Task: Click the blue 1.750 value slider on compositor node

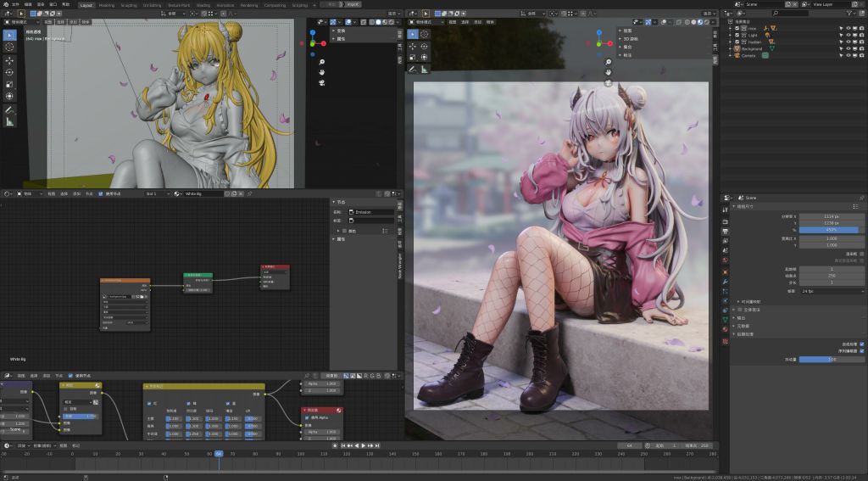Action: tap(81, 417)
